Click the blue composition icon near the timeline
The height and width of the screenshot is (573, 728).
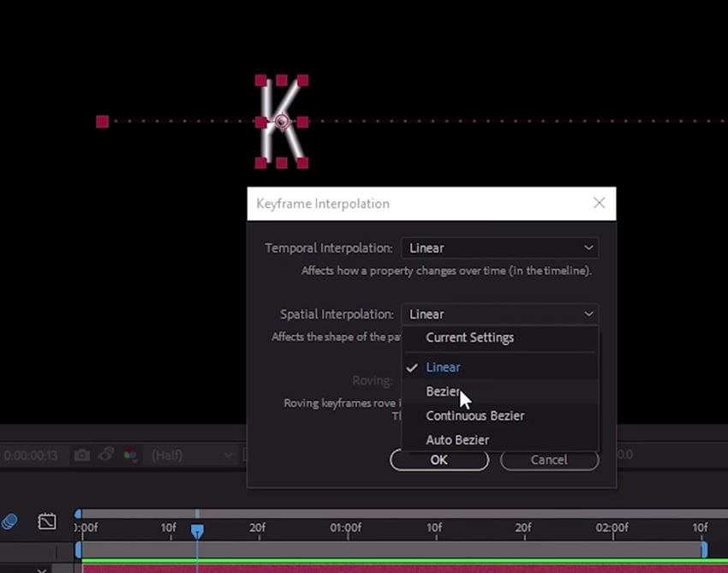pos(11,521)
